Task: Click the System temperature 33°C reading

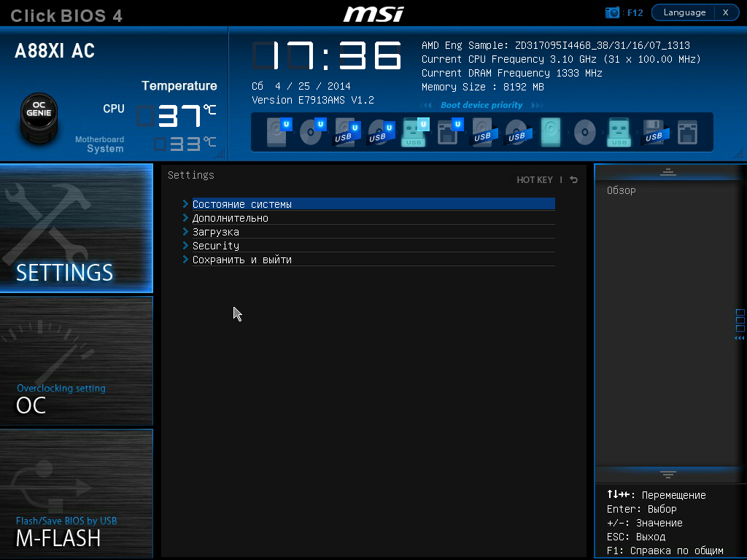Action: coord(185,144)
